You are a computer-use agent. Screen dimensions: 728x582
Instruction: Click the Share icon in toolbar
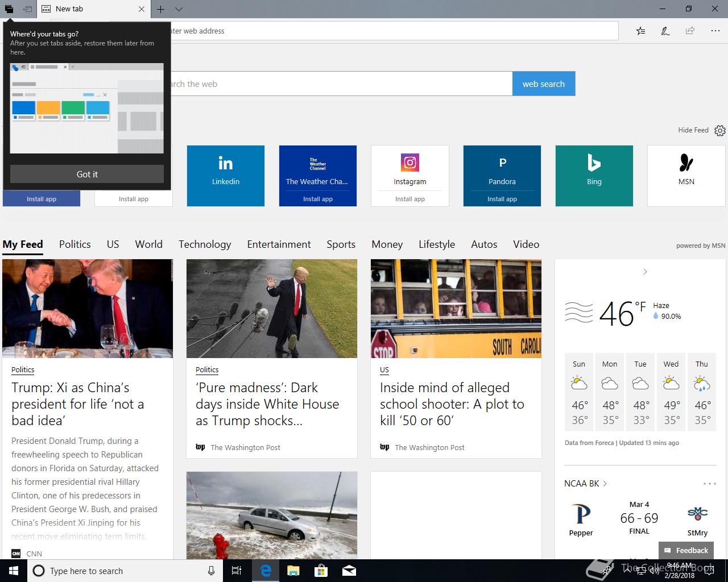690,31
